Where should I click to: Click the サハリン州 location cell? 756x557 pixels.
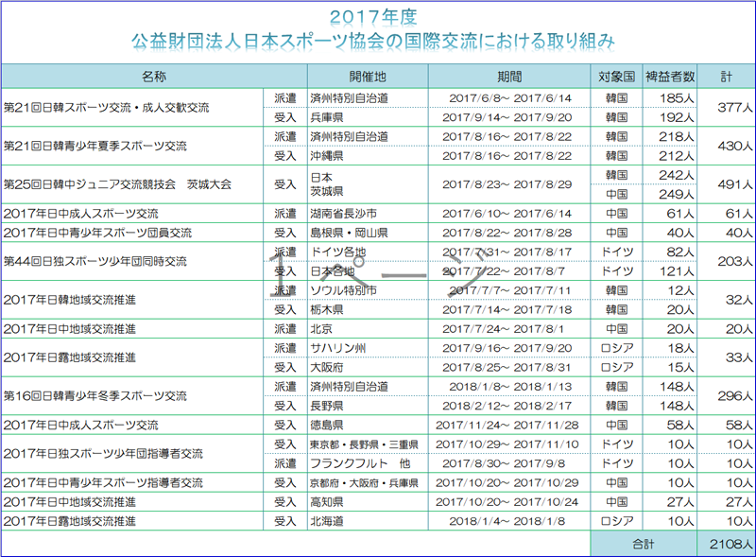point(368,348)
